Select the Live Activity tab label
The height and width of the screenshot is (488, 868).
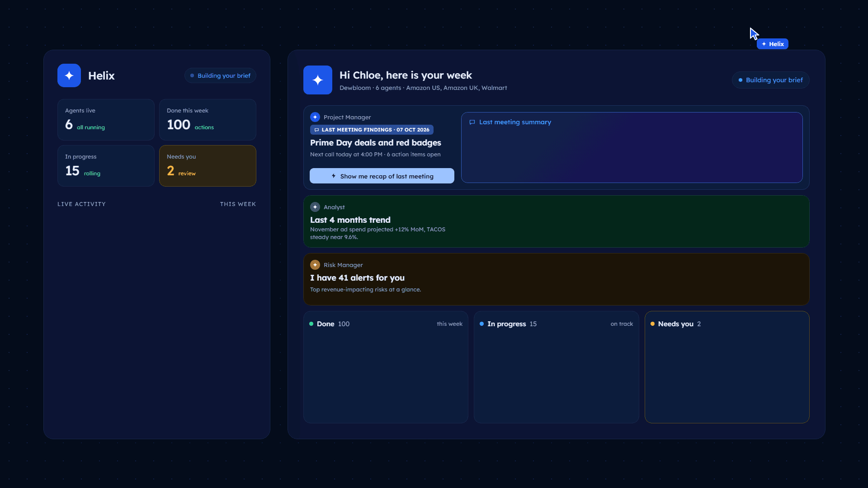81,204
